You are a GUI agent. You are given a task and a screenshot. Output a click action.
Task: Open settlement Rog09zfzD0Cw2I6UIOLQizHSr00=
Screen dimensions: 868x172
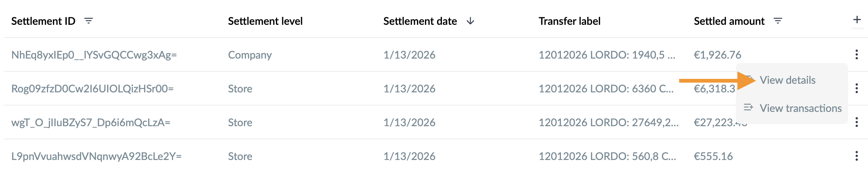coord(92,89)
